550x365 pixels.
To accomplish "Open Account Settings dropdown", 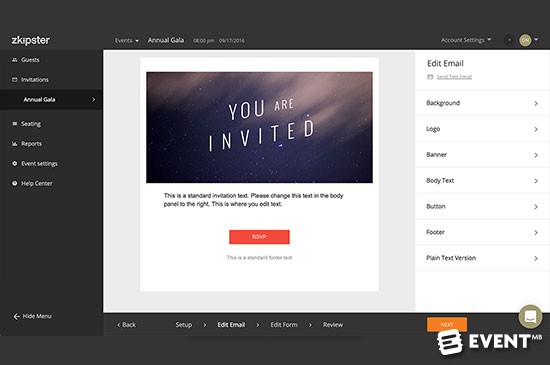I will pos(466,40).
